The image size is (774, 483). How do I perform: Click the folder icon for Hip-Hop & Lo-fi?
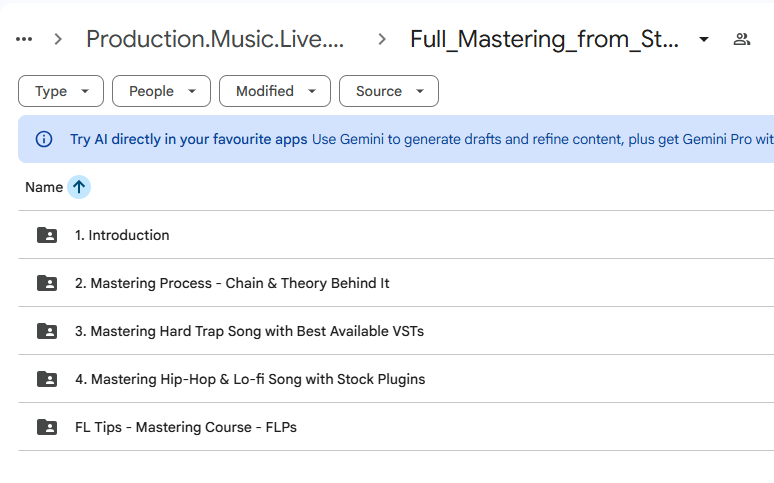click(x=47, y=379)
